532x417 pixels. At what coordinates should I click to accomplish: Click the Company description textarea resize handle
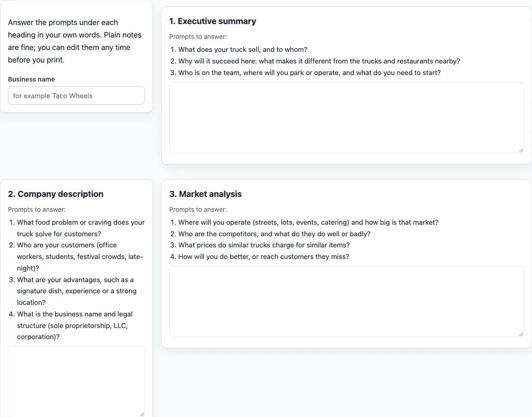point(142,414)
